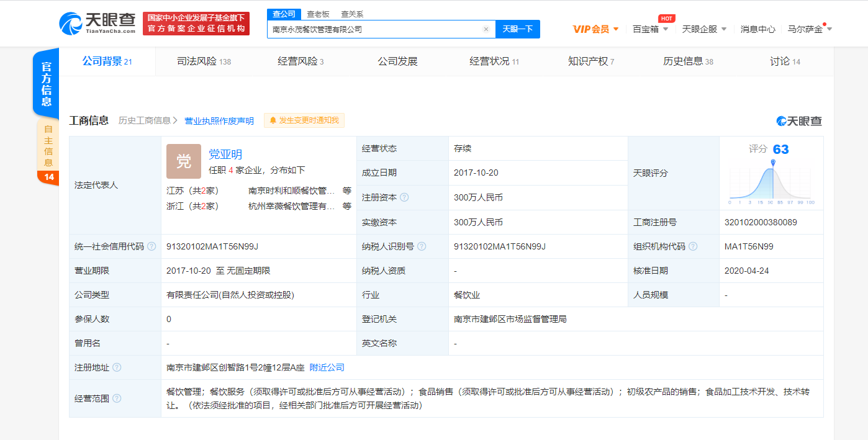The image size is (868, 440).
Task: Open the 经营风险 tab
Action: (301, 61)
